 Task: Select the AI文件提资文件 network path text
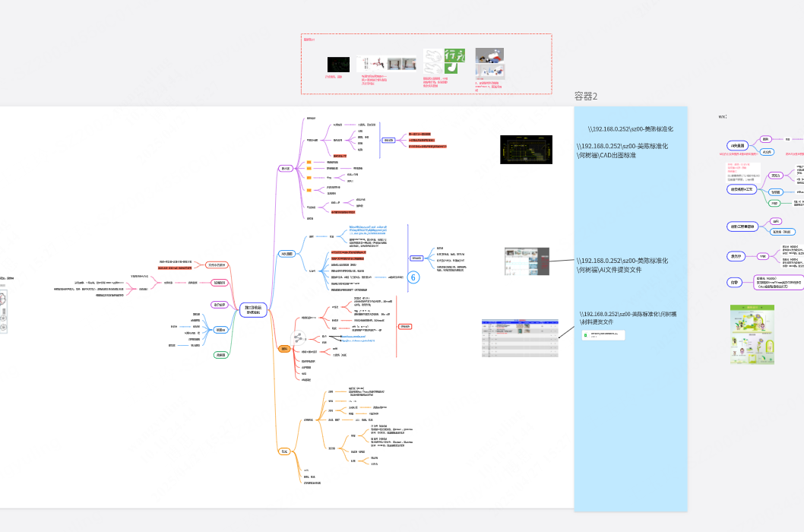[x=622, y=264]
